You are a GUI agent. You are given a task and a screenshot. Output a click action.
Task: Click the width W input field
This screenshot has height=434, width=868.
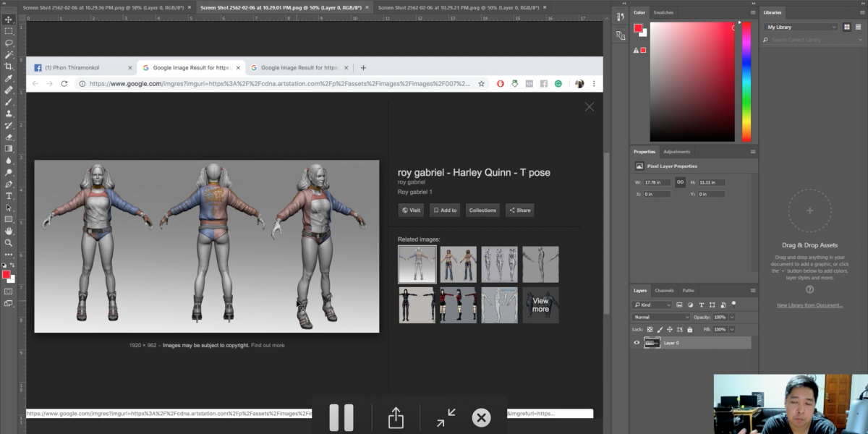[658, 182]
